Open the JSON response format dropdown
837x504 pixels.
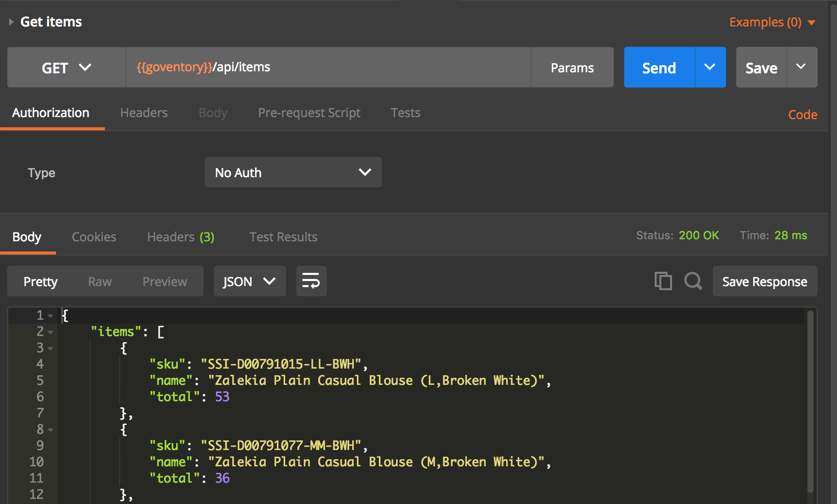click(249, 281)
